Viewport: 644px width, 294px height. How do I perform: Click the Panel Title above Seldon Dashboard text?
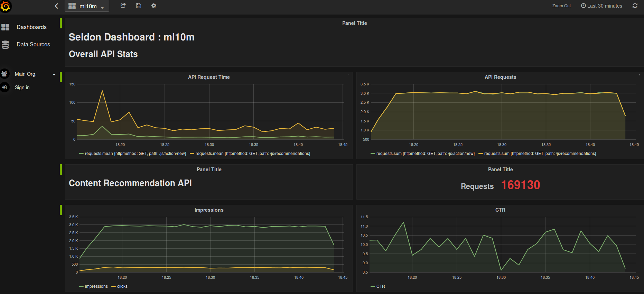pos(354,23)
